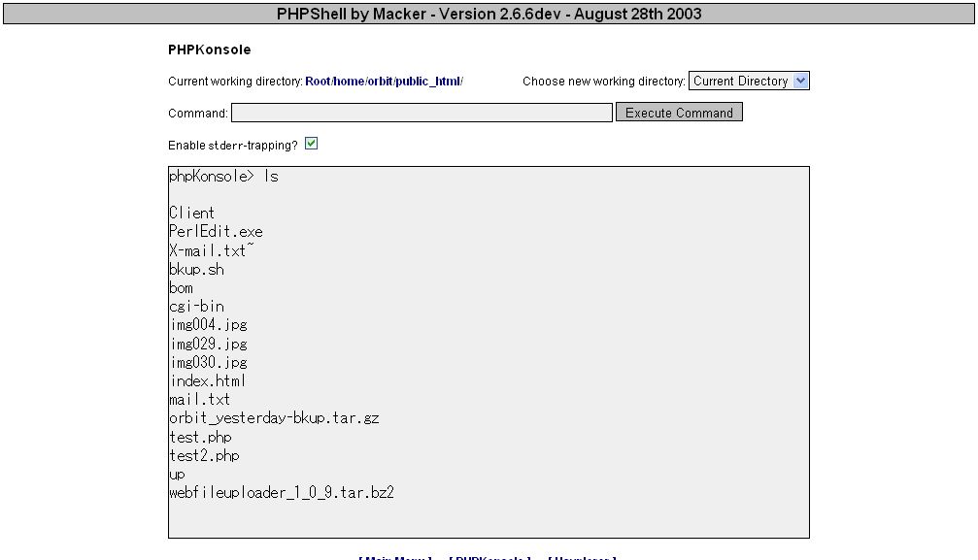Click 'img029.jpg' in the listing

209,344
